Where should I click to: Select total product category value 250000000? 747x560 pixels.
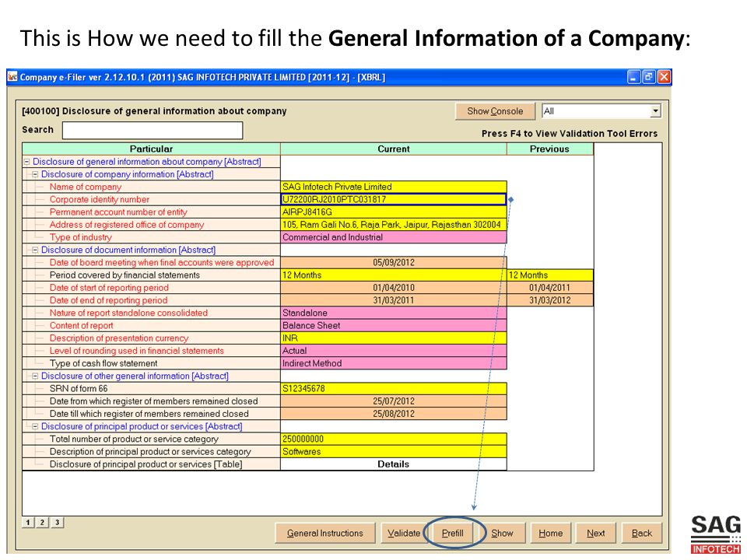[394, 439]
